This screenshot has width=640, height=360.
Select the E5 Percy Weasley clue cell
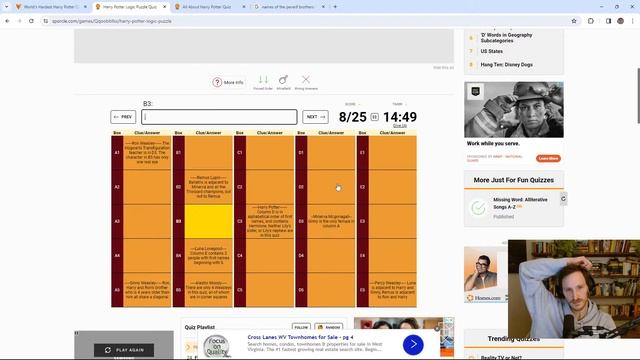393,290
